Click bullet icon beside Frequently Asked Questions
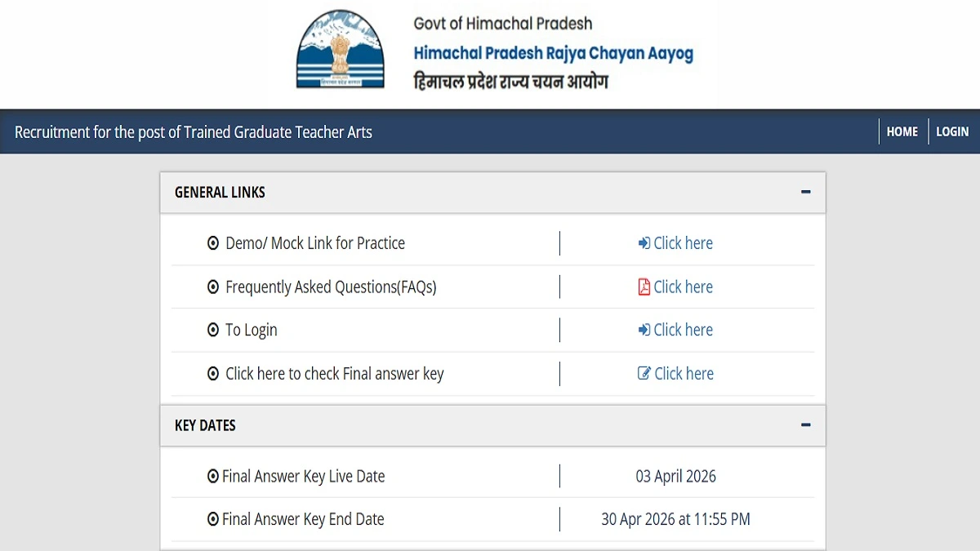The height and width of the screenshot is (551, 980). (213, 287)
